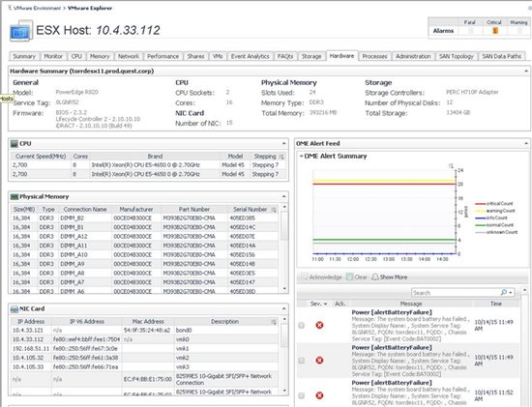Click the warningCount legend entry
Viewport: 532px width, 407px height.
[x=495, y=211]
